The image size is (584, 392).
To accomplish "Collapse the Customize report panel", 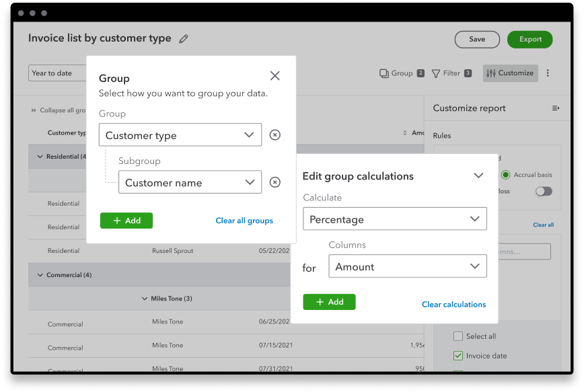I will 556,108.
